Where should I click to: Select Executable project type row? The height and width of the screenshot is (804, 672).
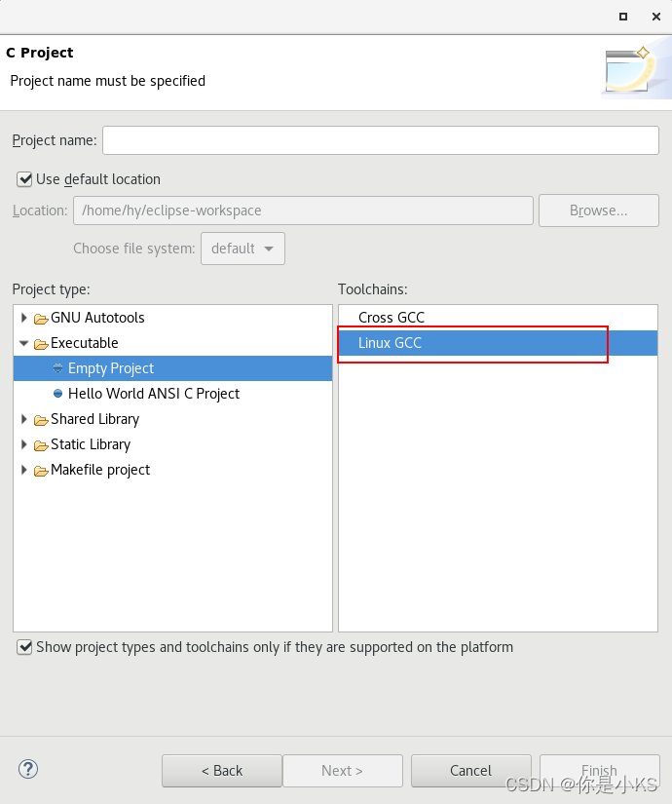172,343
